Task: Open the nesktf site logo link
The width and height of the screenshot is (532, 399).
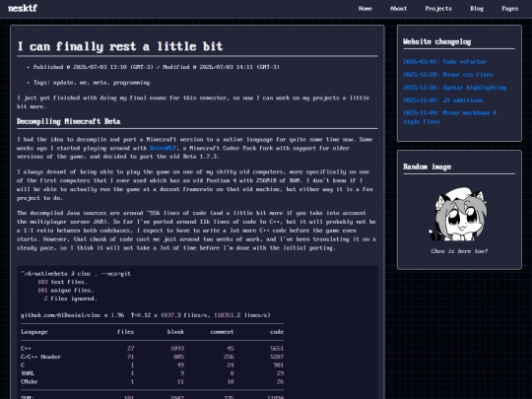Action: click(x=23, y=8)
